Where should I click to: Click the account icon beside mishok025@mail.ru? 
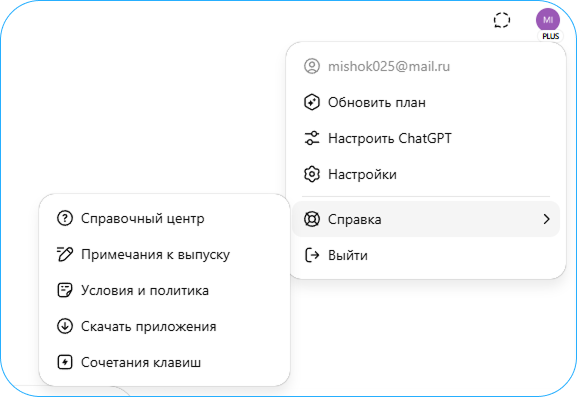312,66
